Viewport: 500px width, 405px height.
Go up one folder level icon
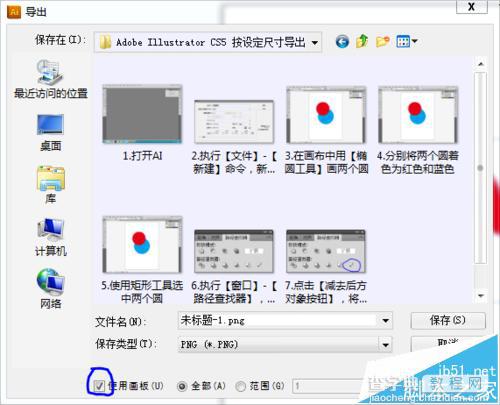362,41
